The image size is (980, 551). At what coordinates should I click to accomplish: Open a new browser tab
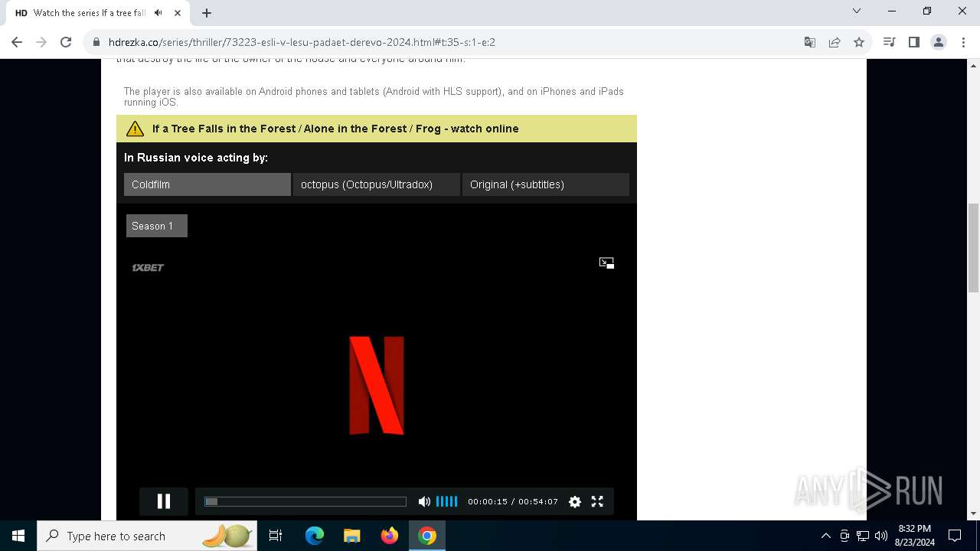click(x=207, y=13)
